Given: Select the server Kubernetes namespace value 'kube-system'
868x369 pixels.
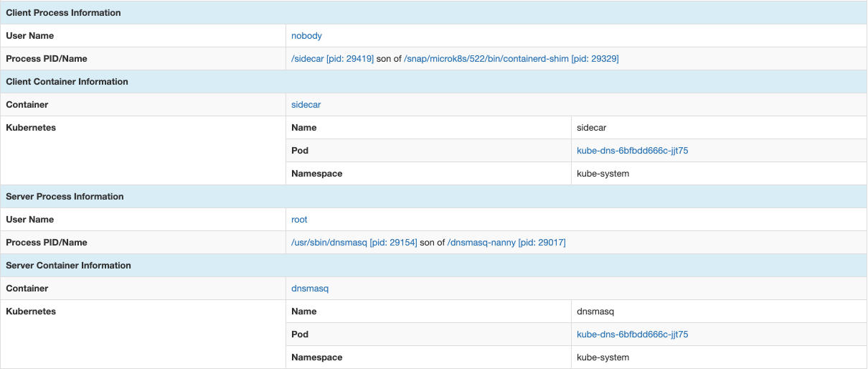Looking at the screenshot, I should pos(603,358).
